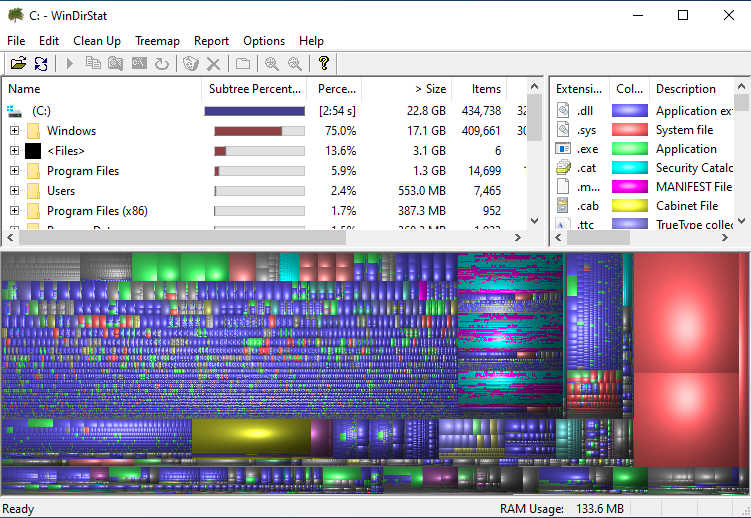
Task: Click the Command Prompt Here toolbar icon
Action: pyautogui.click(x=139, y=63)
